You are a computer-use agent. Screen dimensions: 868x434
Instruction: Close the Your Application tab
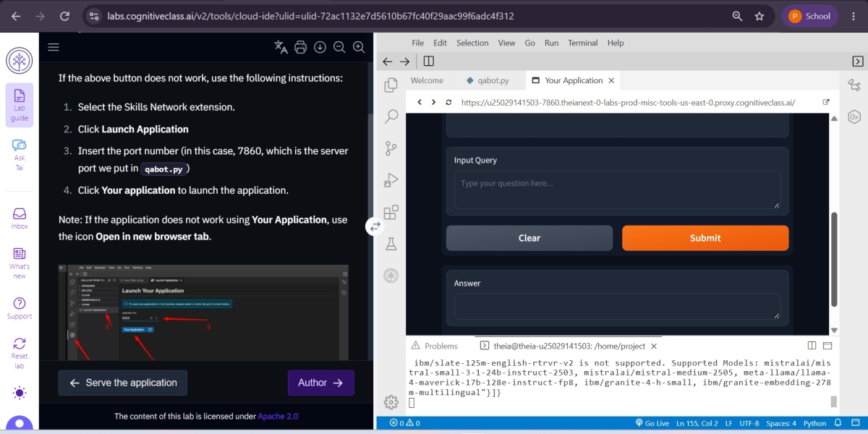[x=611, y=80]
